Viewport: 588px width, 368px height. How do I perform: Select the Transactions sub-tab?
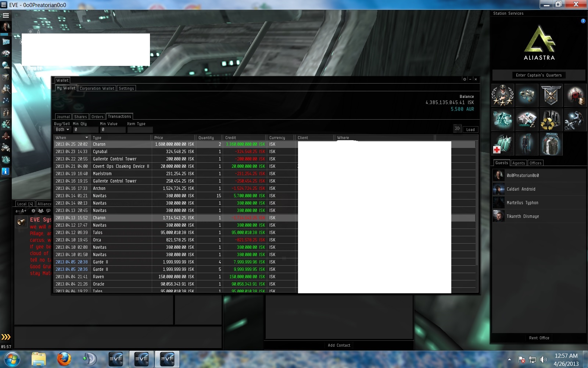tap(119, 116)
